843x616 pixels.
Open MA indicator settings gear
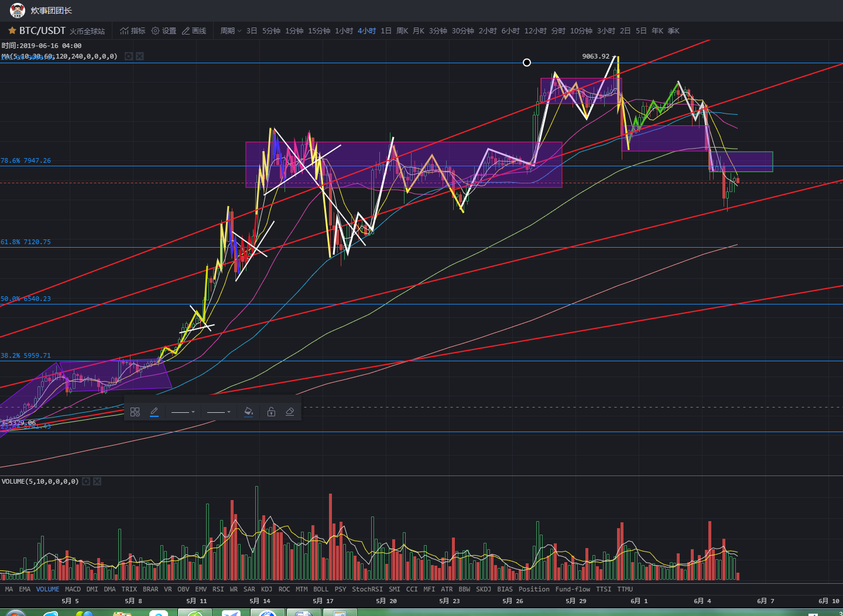pos(129,56)
